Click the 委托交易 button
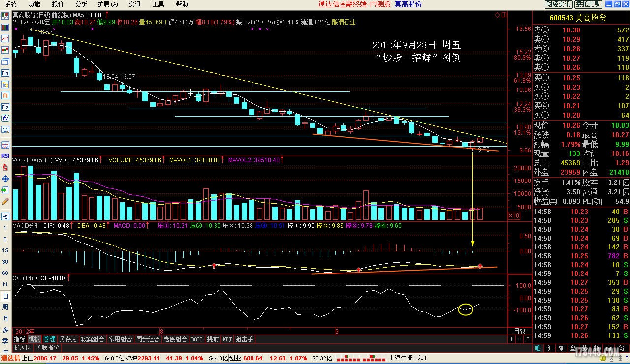The height and width of the screenshot is (364, 630). tap(588, 4)
